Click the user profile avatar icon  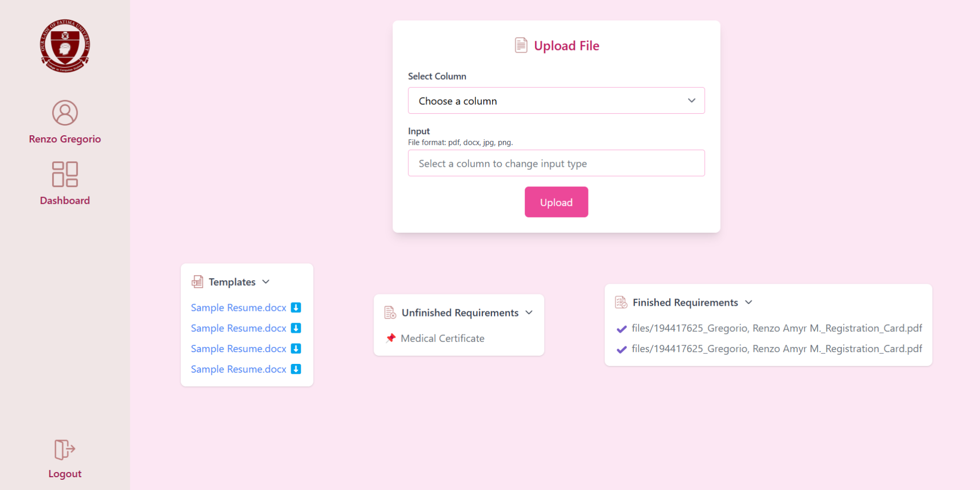pyautogui.click(x=65, y=113)
